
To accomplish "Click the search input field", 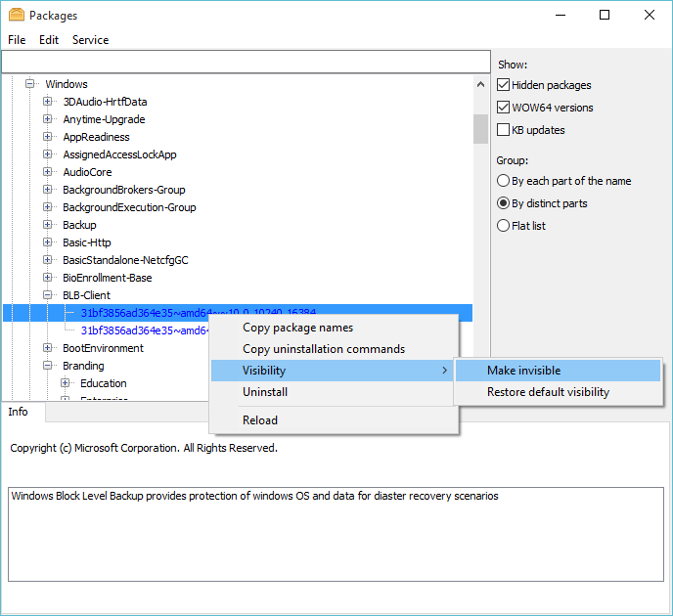I will click(246, 62).
